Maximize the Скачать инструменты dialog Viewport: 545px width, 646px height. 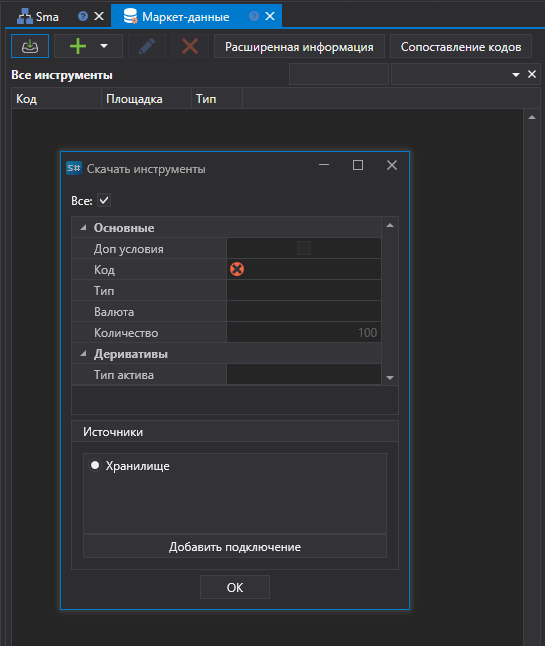(358, 165)
